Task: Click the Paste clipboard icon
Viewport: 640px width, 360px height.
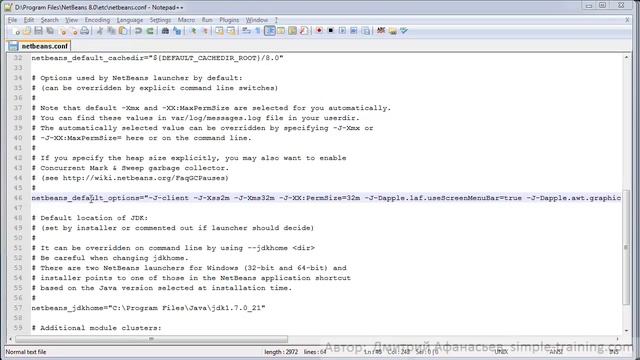Action: (x=122, y=31)
